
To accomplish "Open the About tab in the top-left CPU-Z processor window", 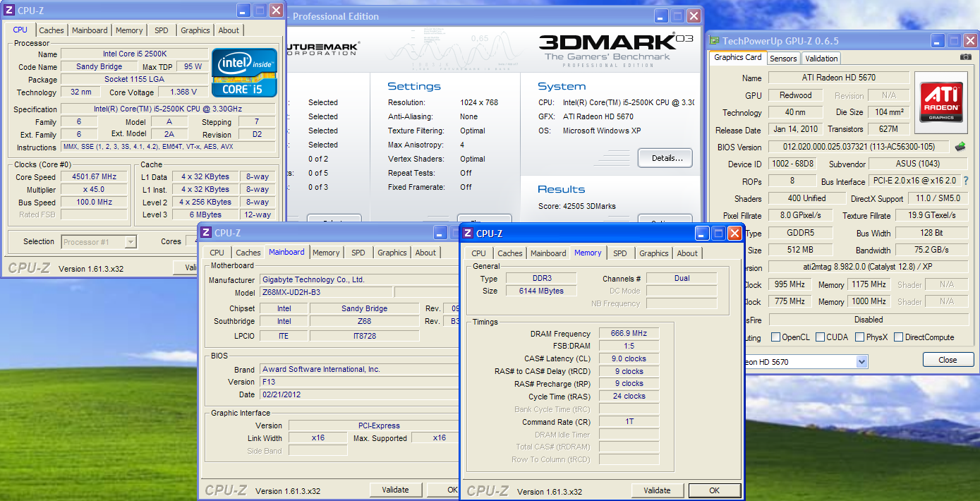I will 229,30.
